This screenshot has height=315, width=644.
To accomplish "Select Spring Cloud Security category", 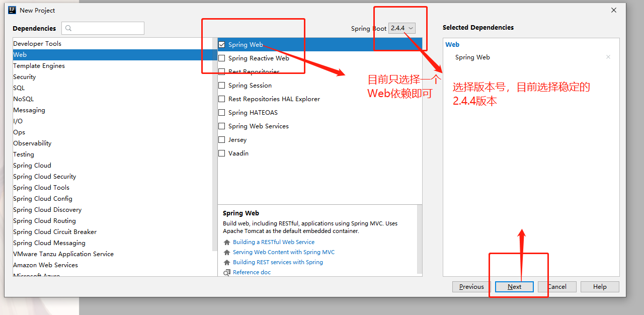I will tap(113, 177).
